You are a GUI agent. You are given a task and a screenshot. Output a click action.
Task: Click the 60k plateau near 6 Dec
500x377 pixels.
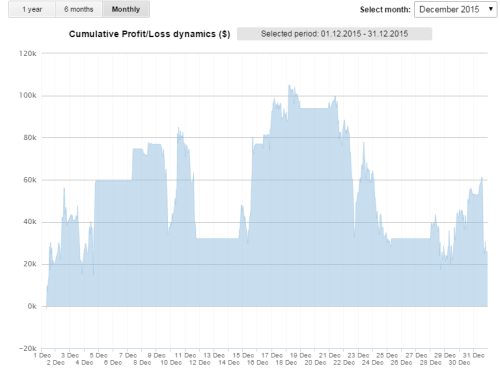(113, 180)
